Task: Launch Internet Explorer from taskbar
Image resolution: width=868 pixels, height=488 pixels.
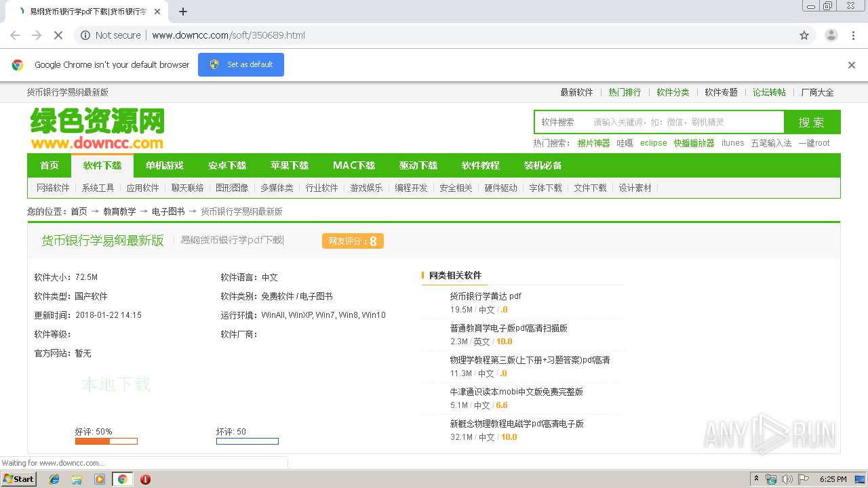Action: pyautogui.click(x=54, y=479)
